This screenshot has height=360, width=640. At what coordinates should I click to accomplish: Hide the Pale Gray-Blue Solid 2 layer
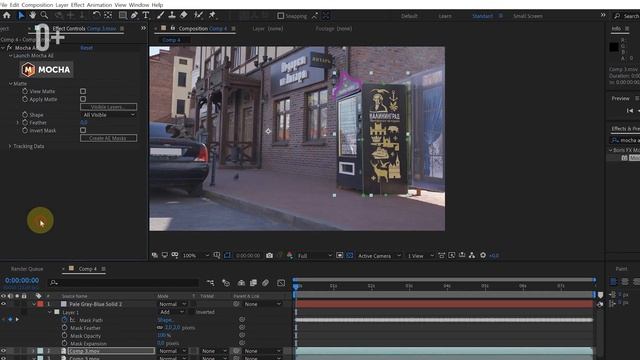(3, 304)
